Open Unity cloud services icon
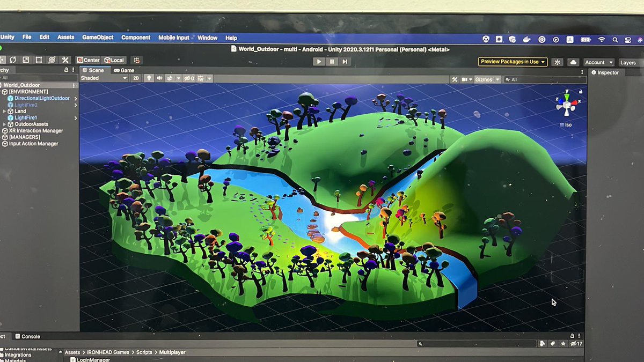644x362 pixels. point(573,62)
